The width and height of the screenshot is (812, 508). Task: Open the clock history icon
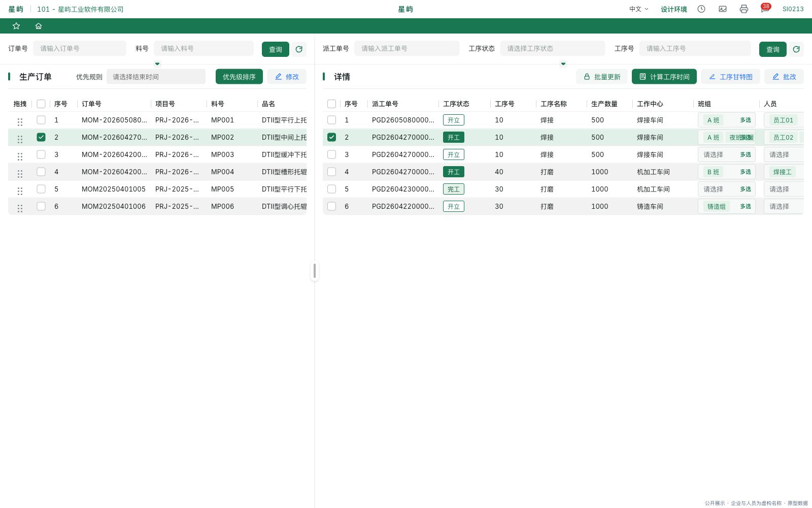[x=701, y=9]
